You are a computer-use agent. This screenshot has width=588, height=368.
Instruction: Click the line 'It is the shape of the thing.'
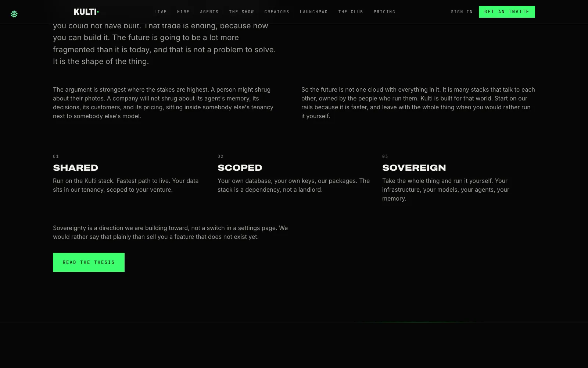tap(101, 61)
